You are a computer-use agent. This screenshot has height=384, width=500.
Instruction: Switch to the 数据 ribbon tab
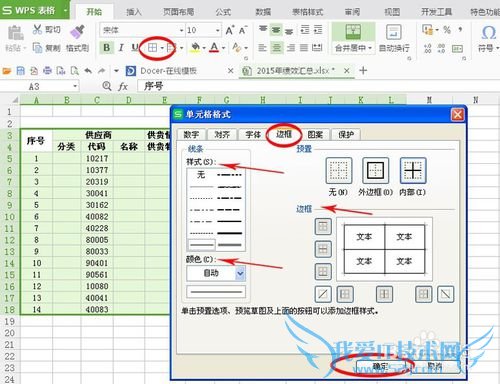tap(263, 12)
